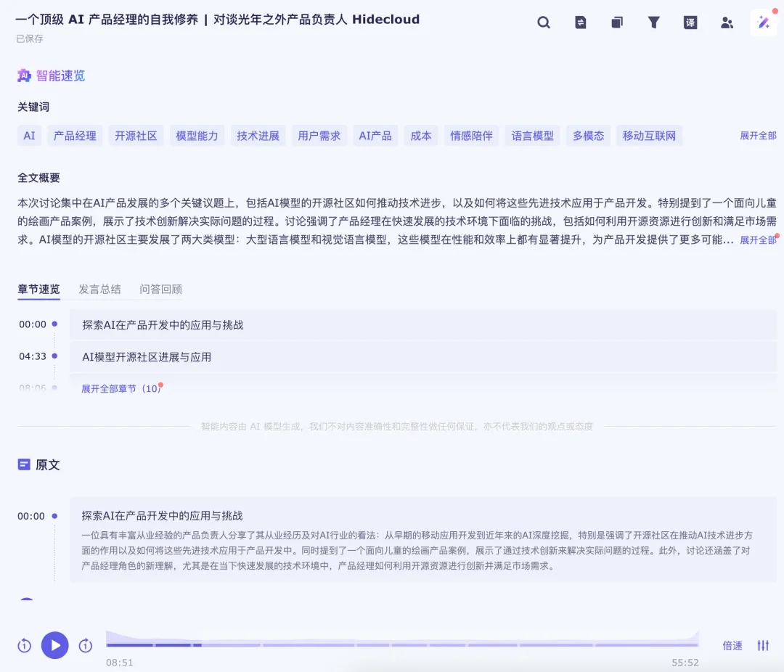Switch to the 发言总结 tab
The height and width of the screenshot is (672, 784).
(99, 289)
